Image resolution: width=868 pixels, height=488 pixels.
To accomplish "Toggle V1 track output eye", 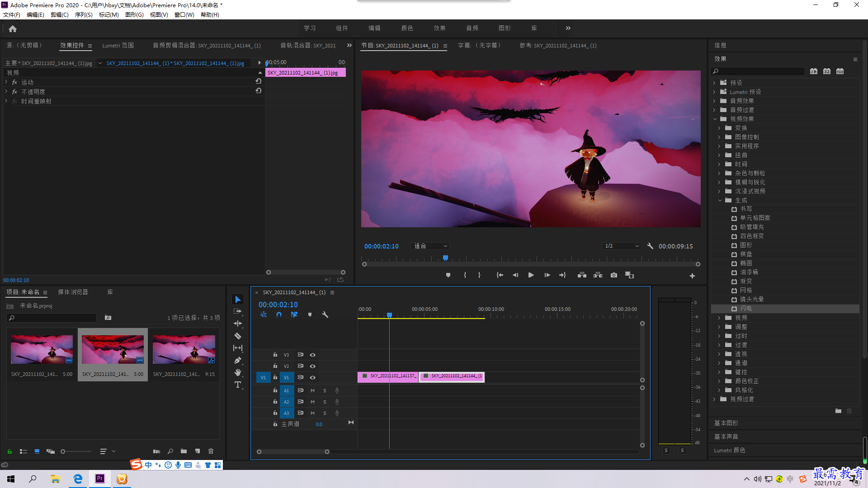I will (x=312, y=377).
